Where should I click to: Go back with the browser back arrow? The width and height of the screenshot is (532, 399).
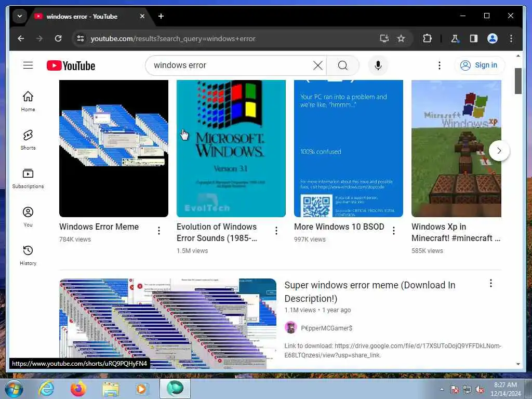click(x=21, y=38)
